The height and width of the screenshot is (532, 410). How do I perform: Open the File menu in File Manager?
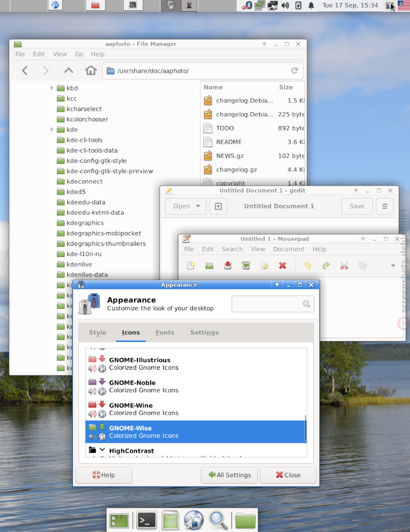pos(20,54)
